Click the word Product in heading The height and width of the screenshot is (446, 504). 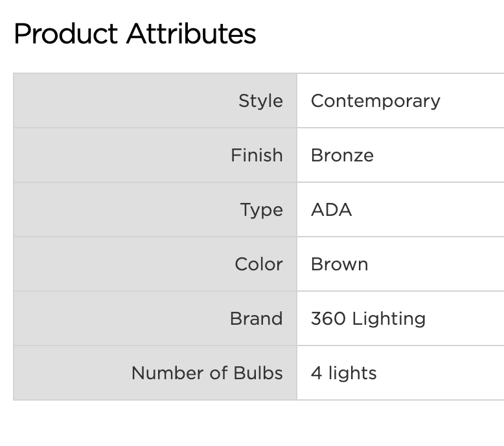(66, 34)
